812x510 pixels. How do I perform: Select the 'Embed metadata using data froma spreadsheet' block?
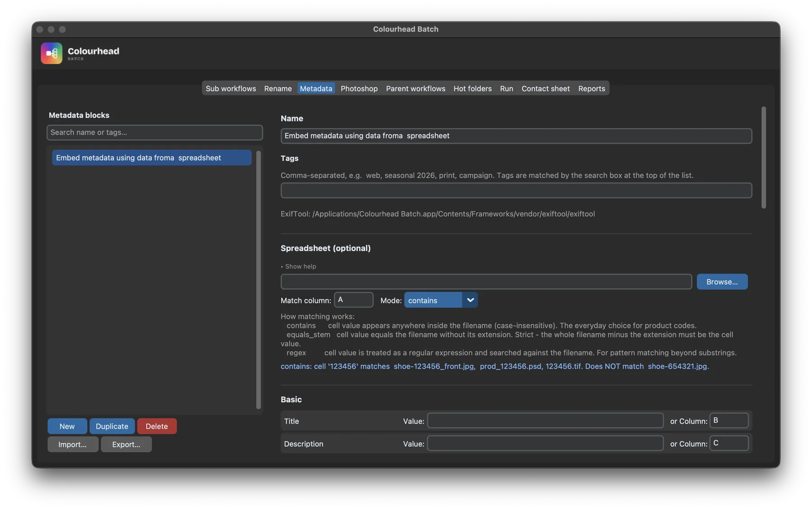[x=152, y=157]
